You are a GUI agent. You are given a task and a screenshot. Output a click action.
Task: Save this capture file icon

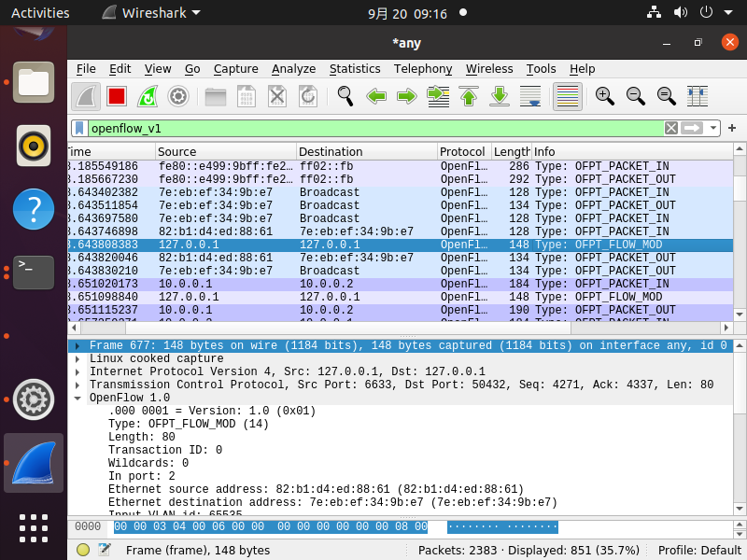pyautogui.click(x=247, y=97)
